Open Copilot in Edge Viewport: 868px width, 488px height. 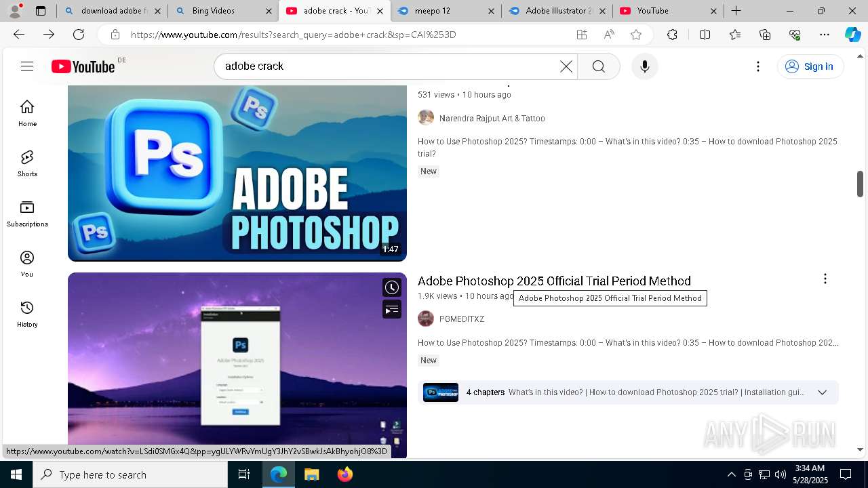[852, 35]
